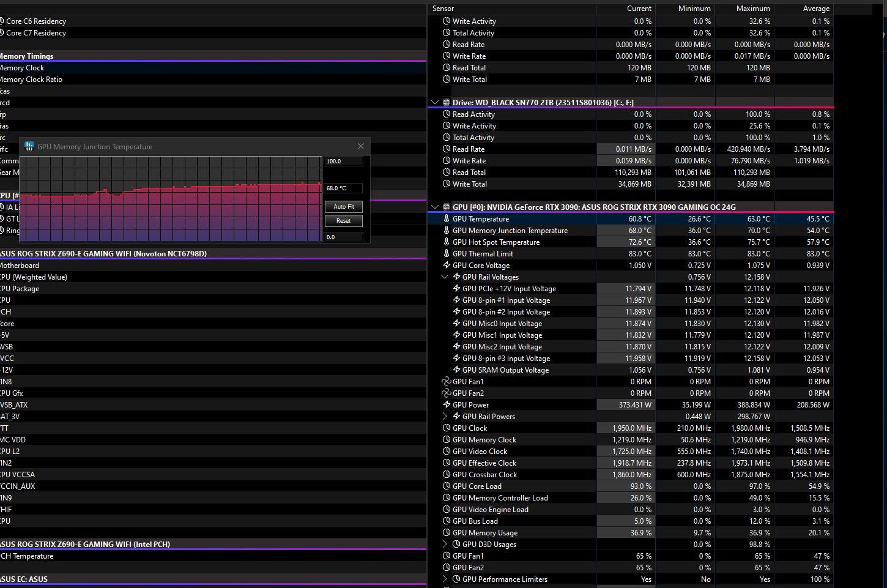This screenshot has width=887, height=588.
Task: Click the icon next to GPU Memory Usage
Action: point(447,533)
